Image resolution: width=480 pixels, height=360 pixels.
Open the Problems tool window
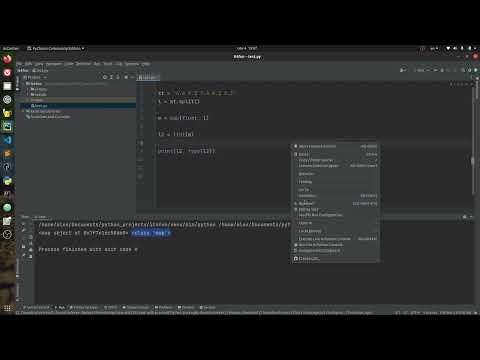[164, 307]
